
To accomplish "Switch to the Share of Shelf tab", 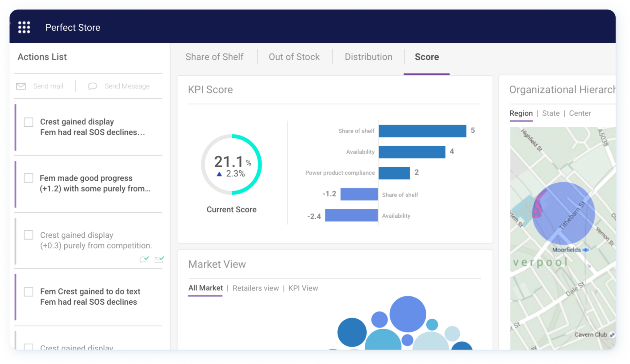I will pos(214,57).
